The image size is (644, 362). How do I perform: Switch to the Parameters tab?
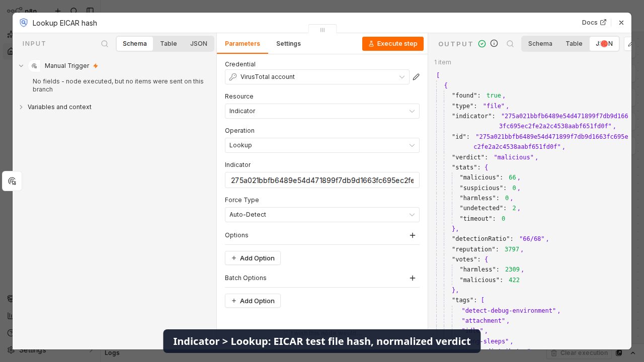243,44
